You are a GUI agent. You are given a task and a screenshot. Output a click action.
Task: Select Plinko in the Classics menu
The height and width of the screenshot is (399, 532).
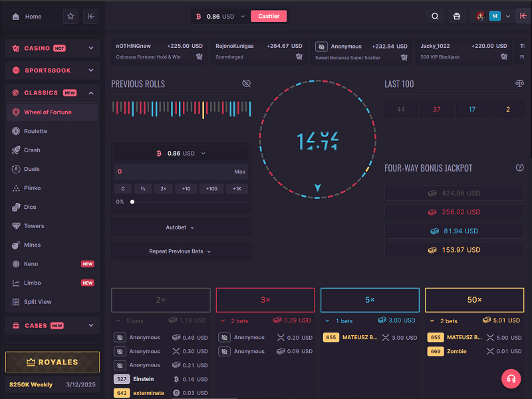[33, 188]
